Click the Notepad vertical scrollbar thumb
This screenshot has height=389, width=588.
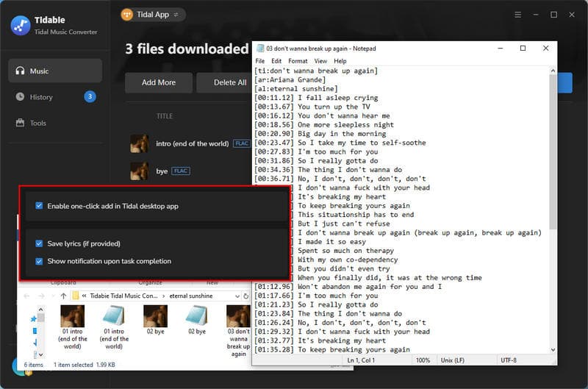553,152
